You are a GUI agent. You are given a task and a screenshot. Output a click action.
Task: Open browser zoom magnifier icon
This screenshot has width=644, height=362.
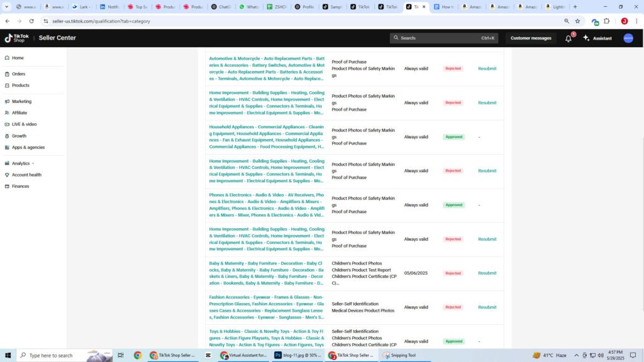[x=567, y=21]
